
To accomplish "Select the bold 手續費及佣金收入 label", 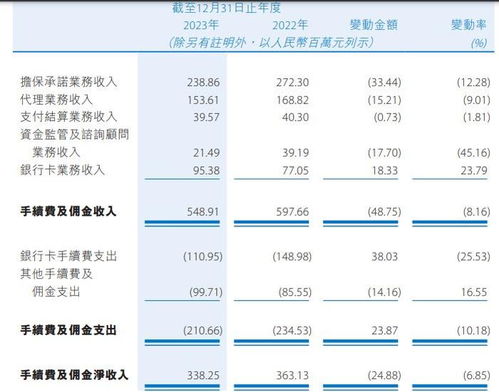I will [x=68, y=211].
